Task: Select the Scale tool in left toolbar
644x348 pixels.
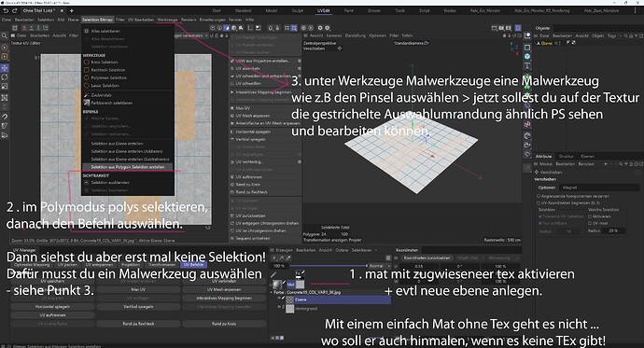Action: click(x=5, y=87)
